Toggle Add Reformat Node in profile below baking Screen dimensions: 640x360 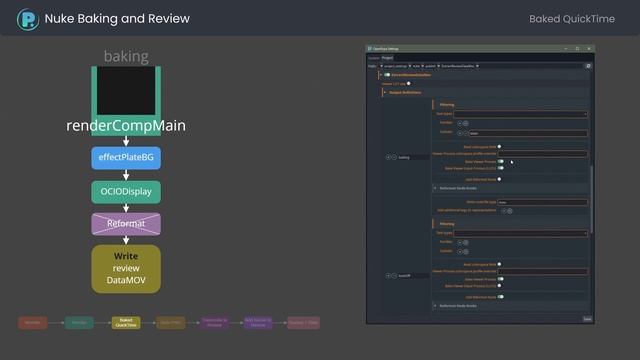[x=500, y=297]
